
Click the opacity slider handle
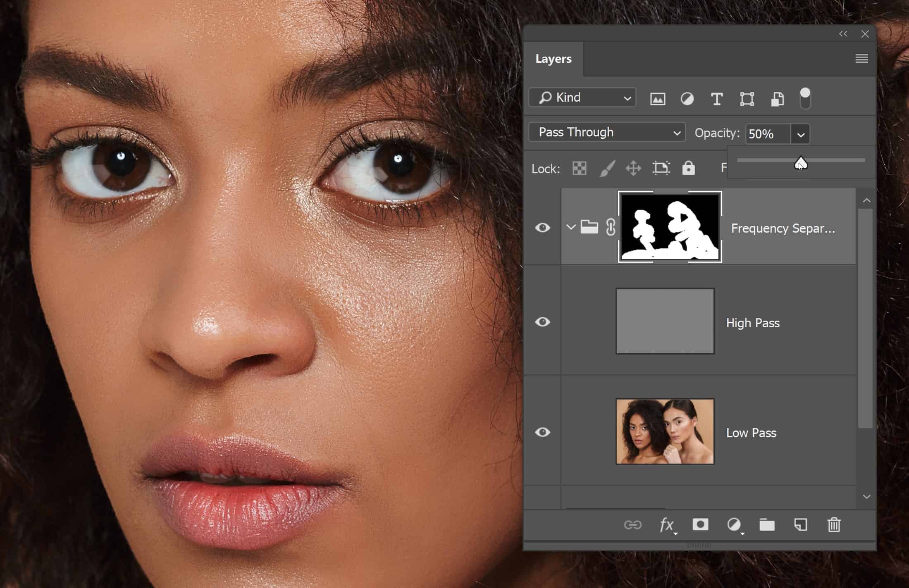[801, 163]
